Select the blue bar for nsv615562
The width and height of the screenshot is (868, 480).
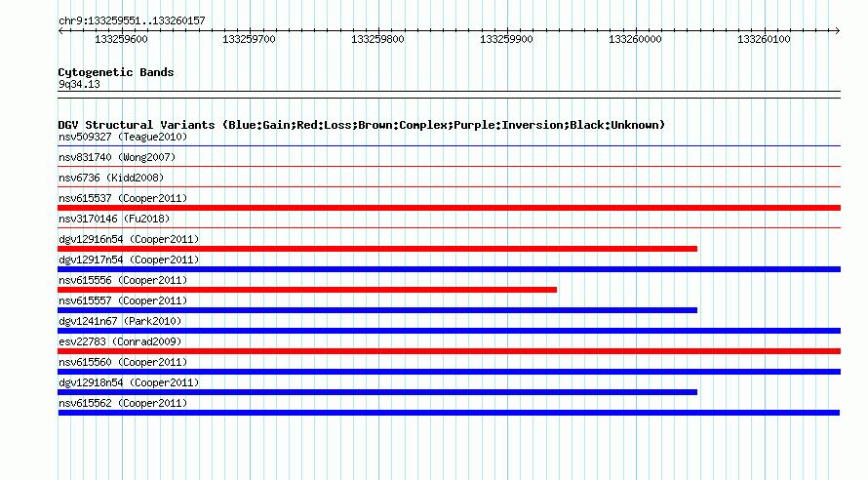pyautogui.click(x=449, y=413)
